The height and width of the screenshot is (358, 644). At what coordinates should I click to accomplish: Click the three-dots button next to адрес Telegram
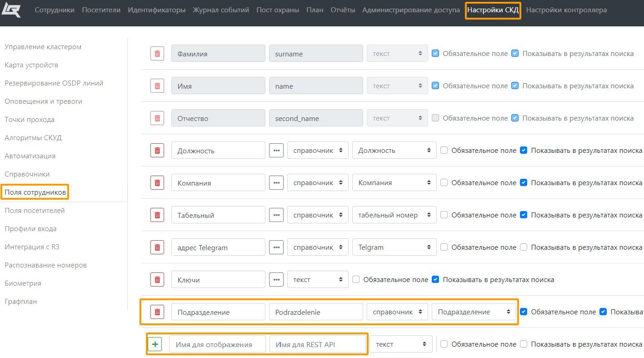(x=276, y=247)
